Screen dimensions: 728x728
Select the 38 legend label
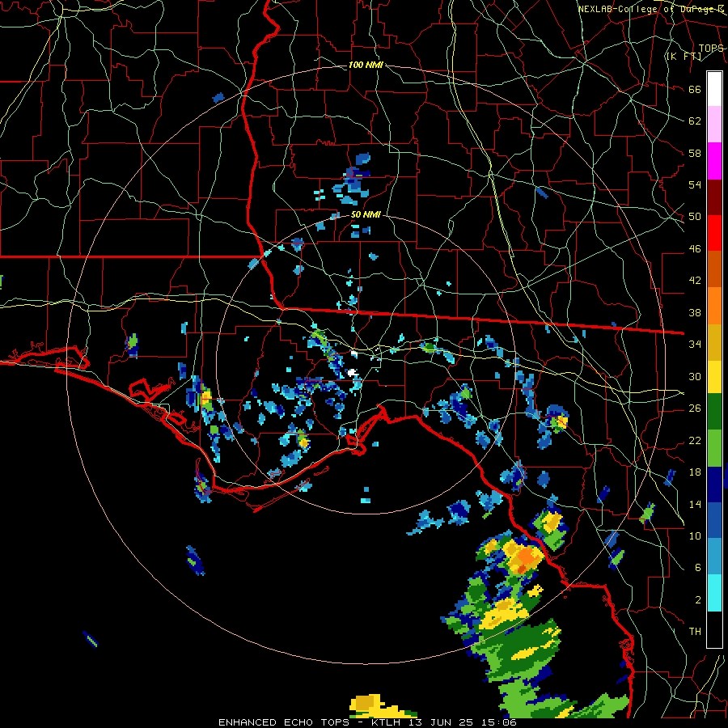695,312
